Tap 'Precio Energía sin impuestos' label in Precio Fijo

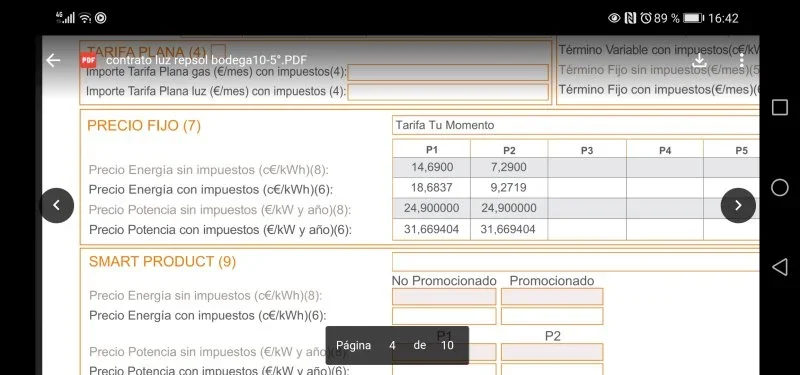point(209,169)
